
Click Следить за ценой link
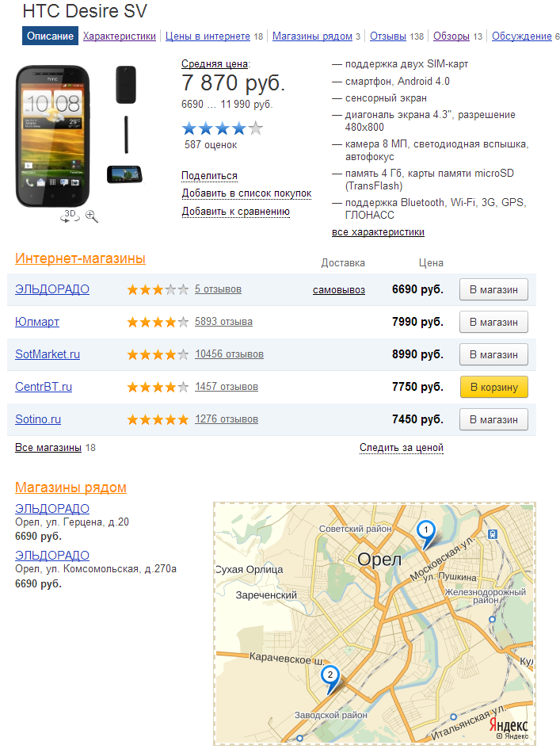click(401, 448)
